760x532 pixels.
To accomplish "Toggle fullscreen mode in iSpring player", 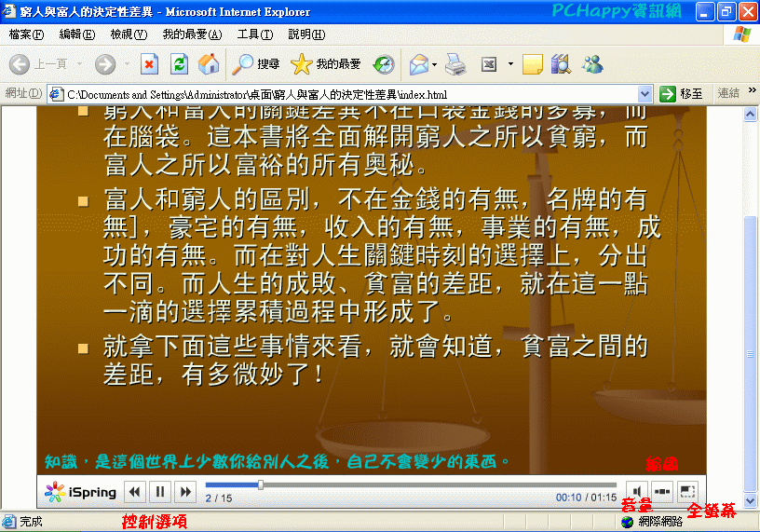I will 687,491.
